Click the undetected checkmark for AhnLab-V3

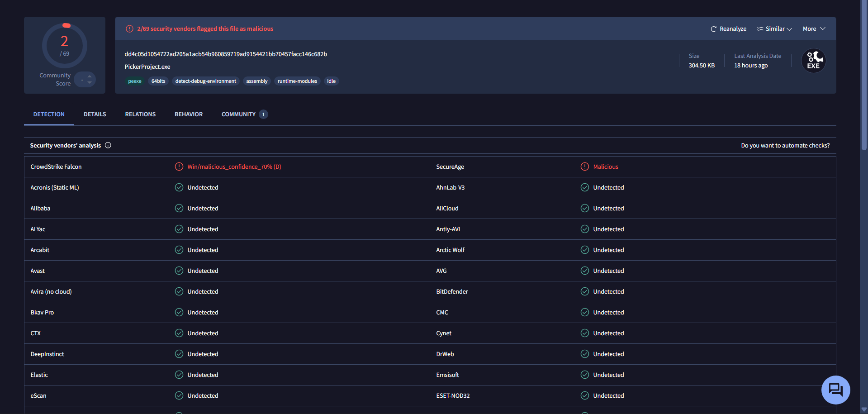[x=585, y=187]
